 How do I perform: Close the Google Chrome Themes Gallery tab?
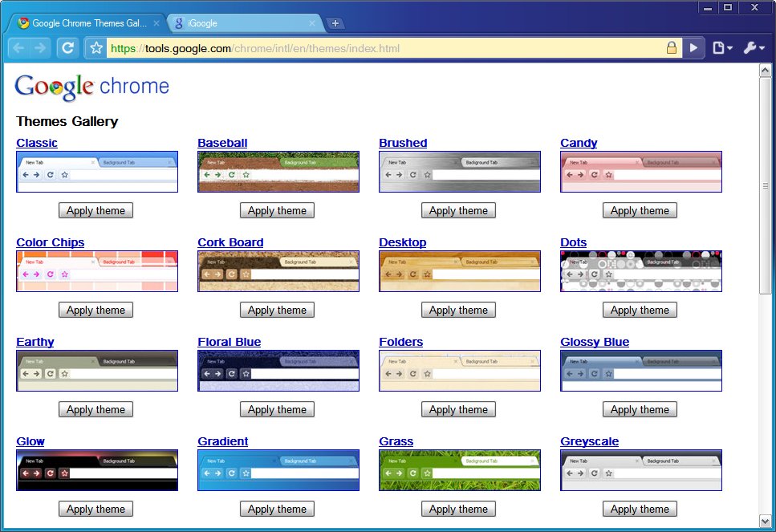coord(156,23)
